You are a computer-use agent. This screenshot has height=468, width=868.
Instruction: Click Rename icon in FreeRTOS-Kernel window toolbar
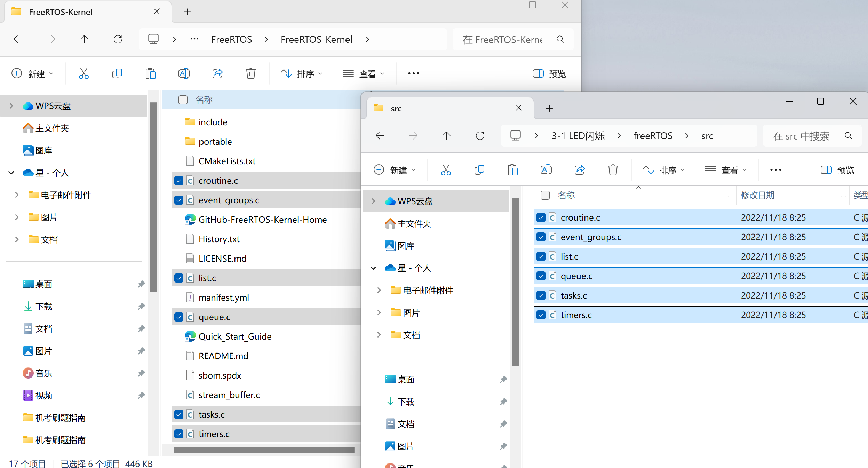[184, 73]
